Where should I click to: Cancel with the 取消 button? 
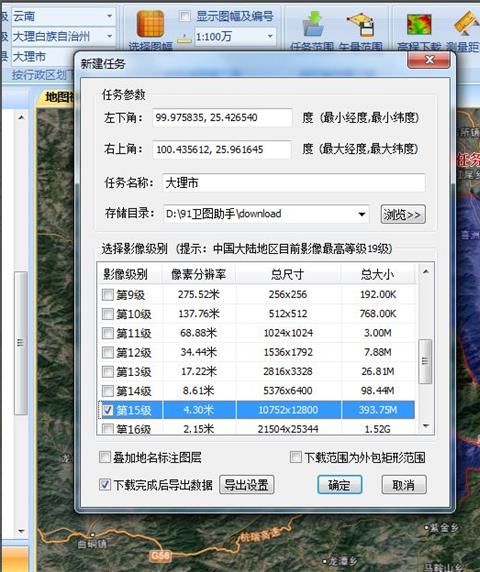click(x=404, y=485)
